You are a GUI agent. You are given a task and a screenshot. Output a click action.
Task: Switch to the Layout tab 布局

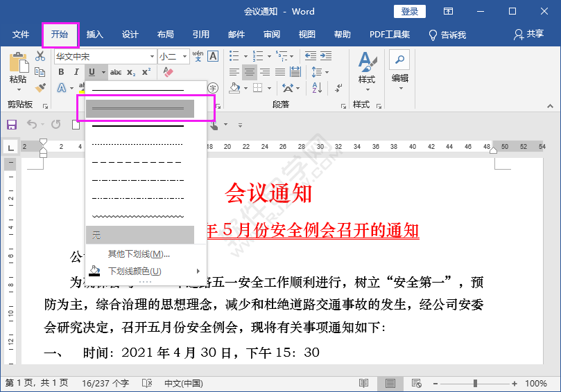tap(165, 35)
